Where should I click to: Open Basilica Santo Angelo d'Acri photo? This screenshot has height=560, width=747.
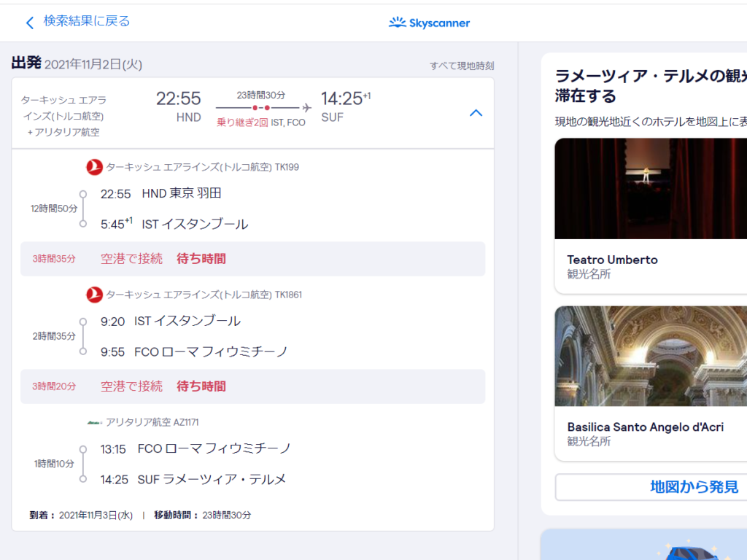point(651,356)
